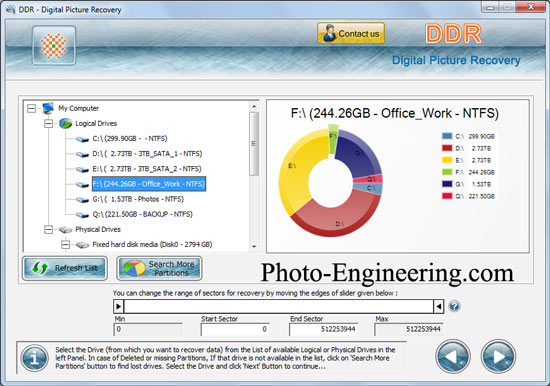Viewport: 550px width, 386px height.
Task: Click the End Sector input field
Action: click(x=323, y=329)
